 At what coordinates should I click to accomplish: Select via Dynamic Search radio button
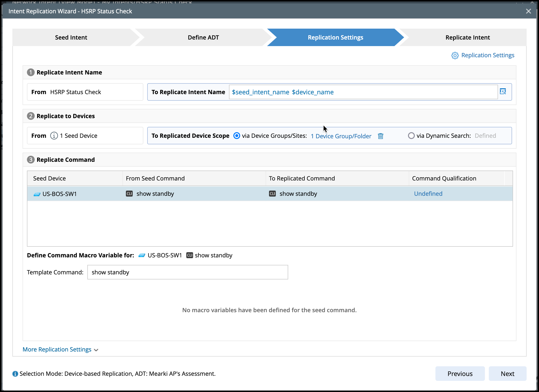(x=411, y=136)
